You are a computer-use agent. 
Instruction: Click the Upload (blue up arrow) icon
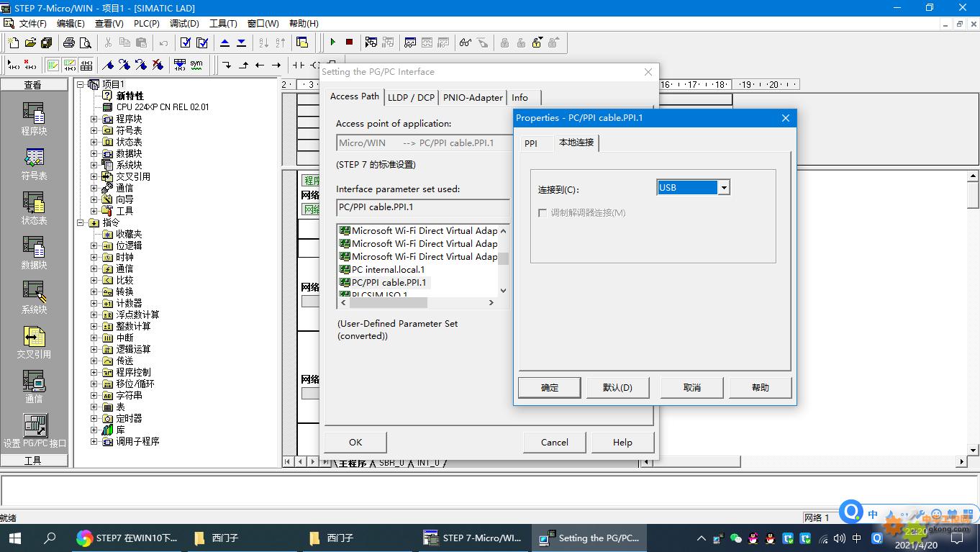[224, 42]
